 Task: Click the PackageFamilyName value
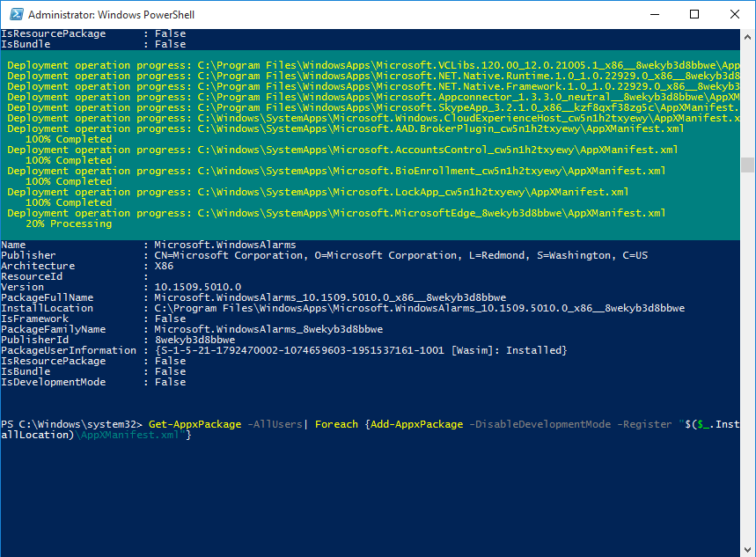(268, 330)
